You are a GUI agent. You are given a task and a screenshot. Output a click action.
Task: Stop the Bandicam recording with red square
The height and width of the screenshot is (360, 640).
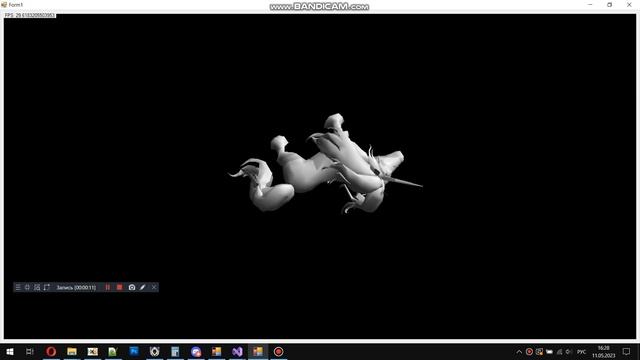(x=120, y=287)
